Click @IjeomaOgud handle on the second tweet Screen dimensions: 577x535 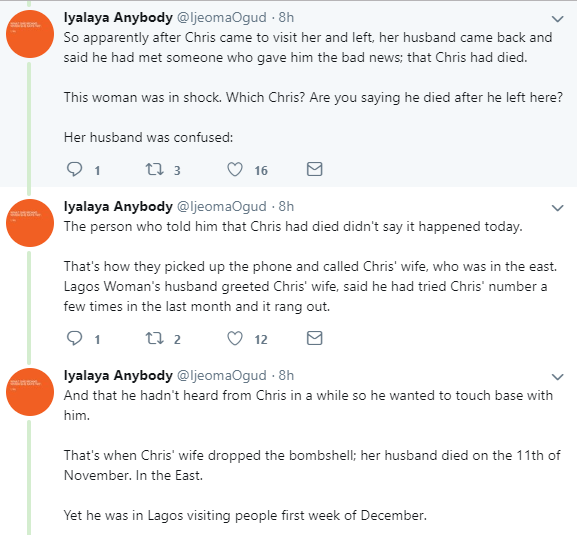click(222, 206)
